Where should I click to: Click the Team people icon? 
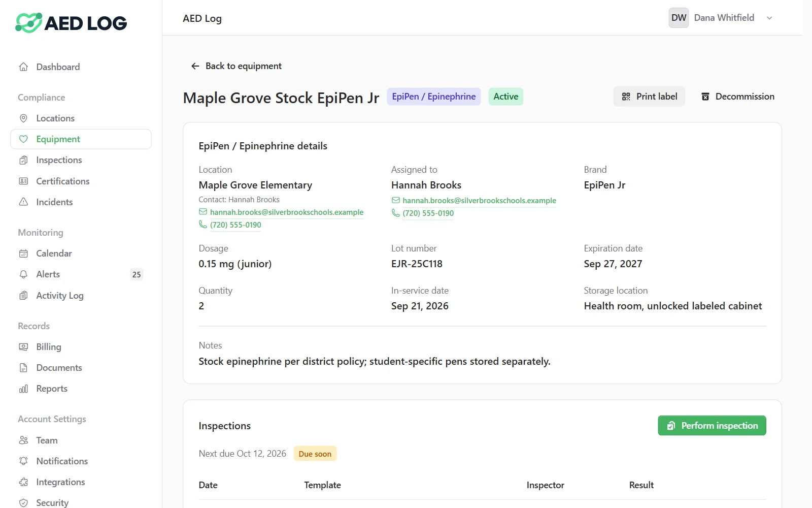pyautogui.click(x=23, y=440)
